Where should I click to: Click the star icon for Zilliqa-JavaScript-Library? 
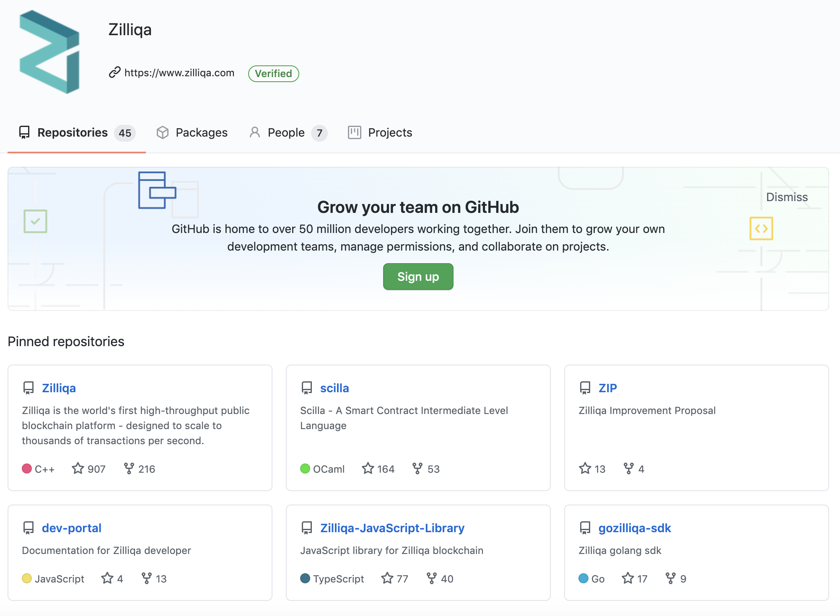pos(387,578)
